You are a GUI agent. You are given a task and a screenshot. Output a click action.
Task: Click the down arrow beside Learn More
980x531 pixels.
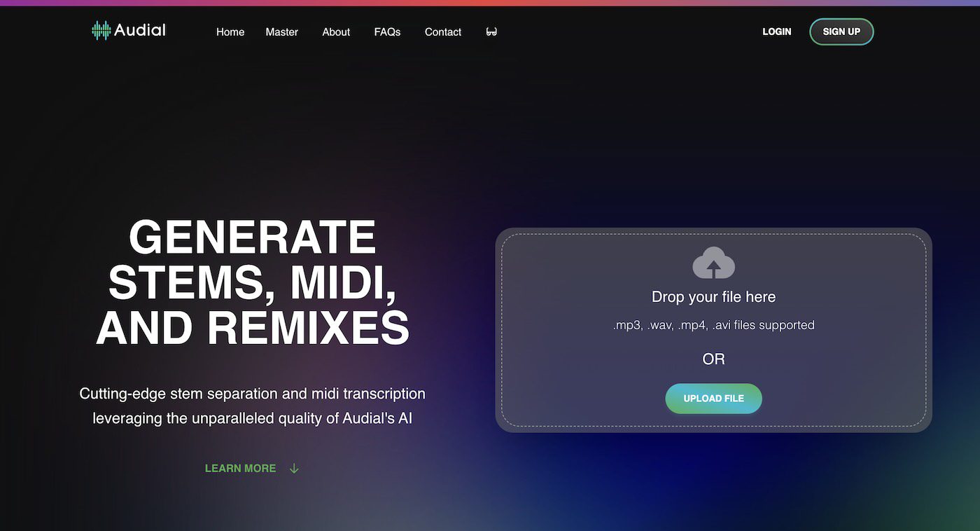[294, 469]
